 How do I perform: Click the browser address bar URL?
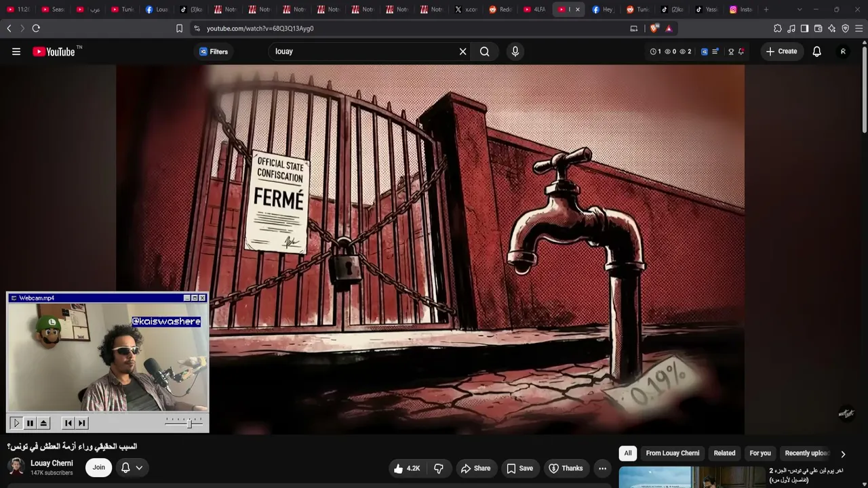click(260, 28)
